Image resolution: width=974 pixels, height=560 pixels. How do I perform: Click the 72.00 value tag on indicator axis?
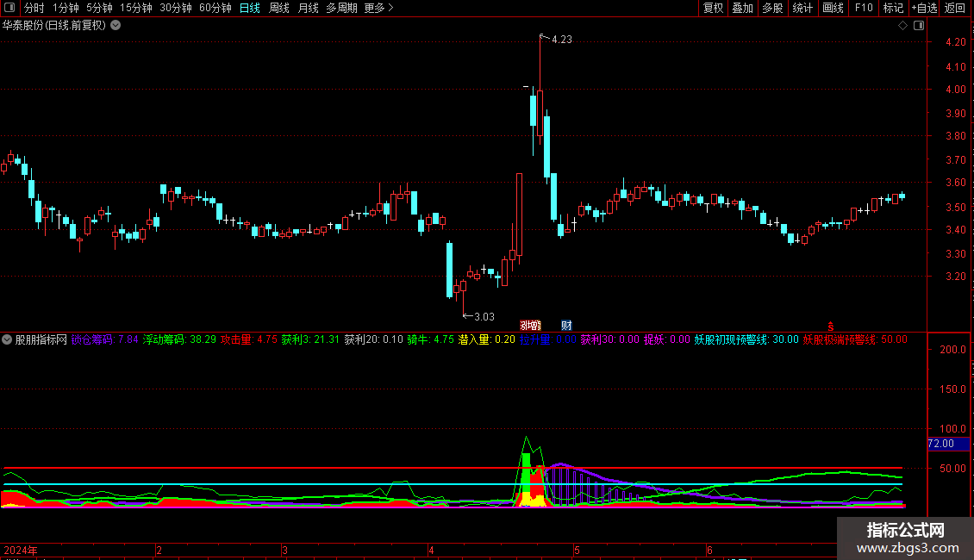point(948,444)
